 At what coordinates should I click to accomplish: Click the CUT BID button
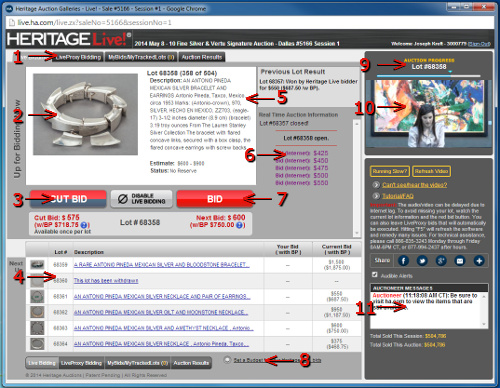pyautogui.click(x=68, y=199)
